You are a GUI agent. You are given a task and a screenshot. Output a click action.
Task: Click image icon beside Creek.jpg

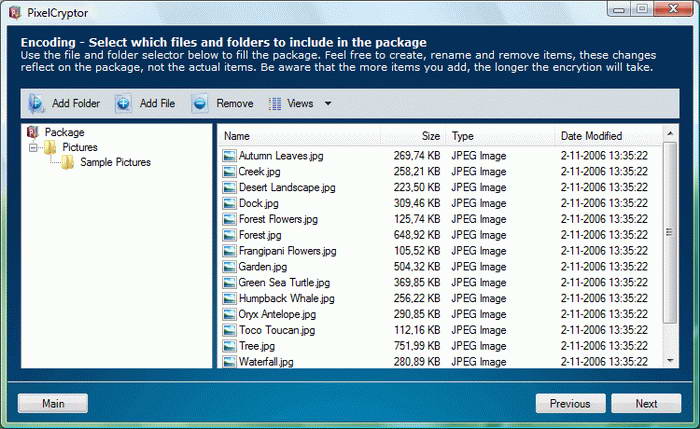(x=229, y=171)
